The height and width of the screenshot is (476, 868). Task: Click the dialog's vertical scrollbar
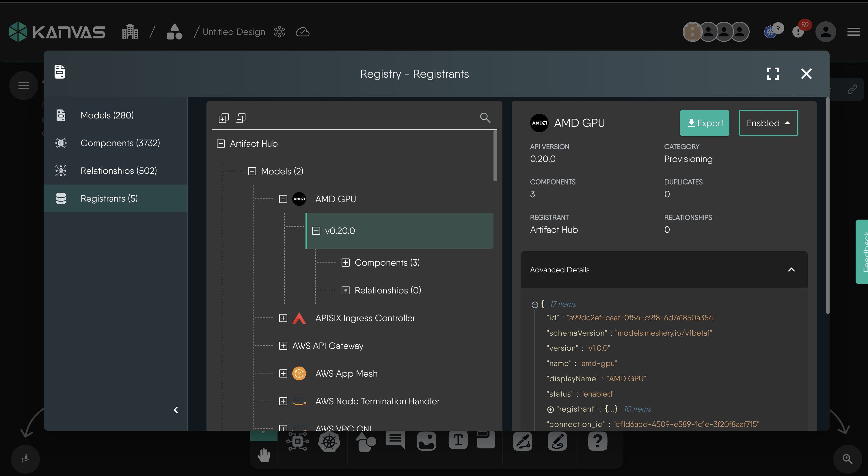827,206
